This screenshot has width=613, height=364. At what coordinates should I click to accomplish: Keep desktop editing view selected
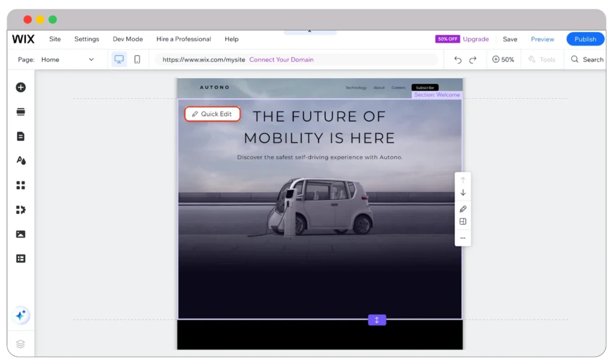[119, 59]
